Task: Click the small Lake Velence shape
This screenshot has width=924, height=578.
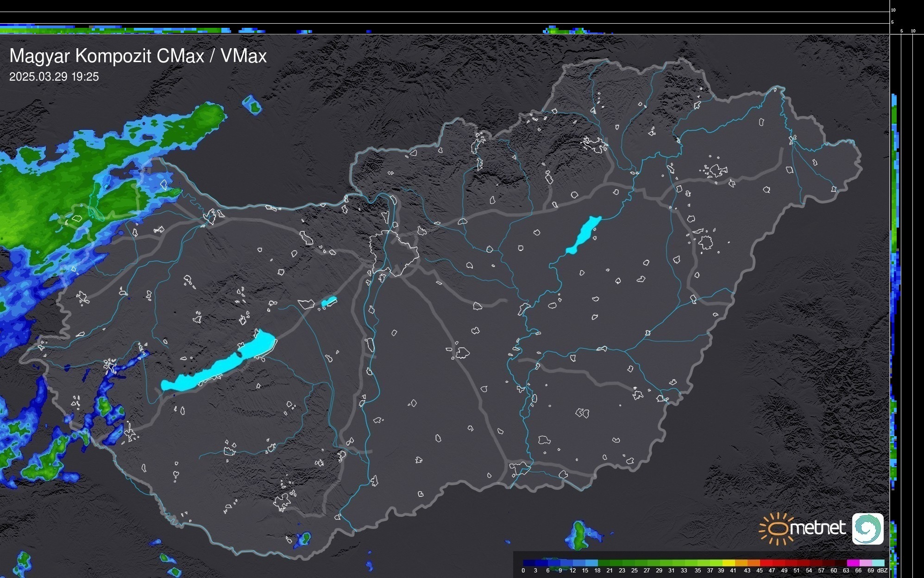Action: click(x=329, y=302)
